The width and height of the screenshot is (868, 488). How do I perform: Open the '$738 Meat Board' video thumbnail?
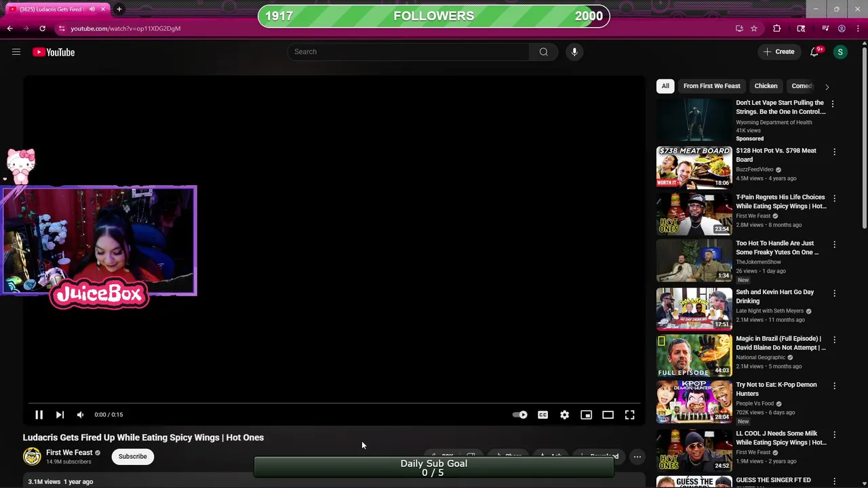(694, 167)
